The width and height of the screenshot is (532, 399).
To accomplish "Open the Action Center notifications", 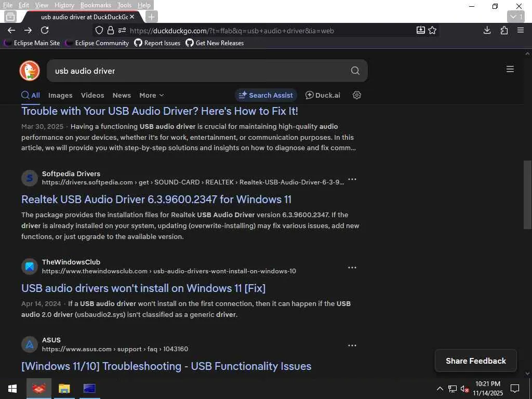I will (x=515, y=389).
